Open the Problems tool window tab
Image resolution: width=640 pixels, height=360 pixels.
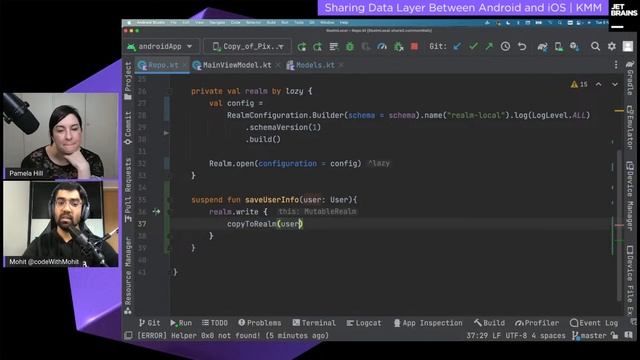click(x=260, y=323)
